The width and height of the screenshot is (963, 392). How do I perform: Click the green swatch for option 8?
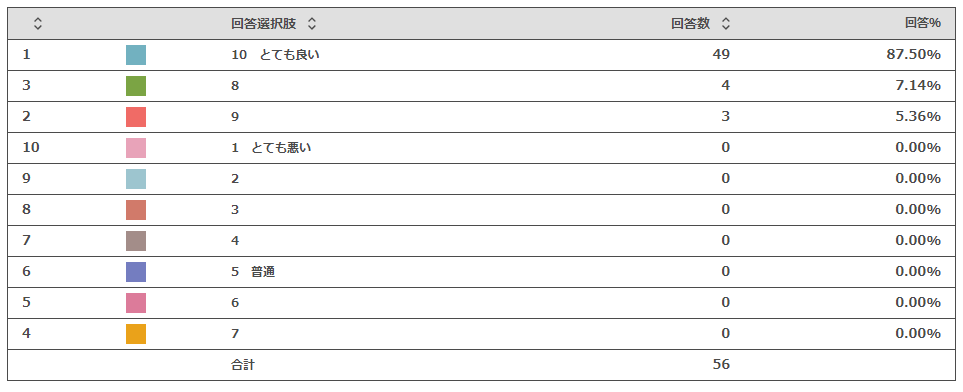coord(136,86)
